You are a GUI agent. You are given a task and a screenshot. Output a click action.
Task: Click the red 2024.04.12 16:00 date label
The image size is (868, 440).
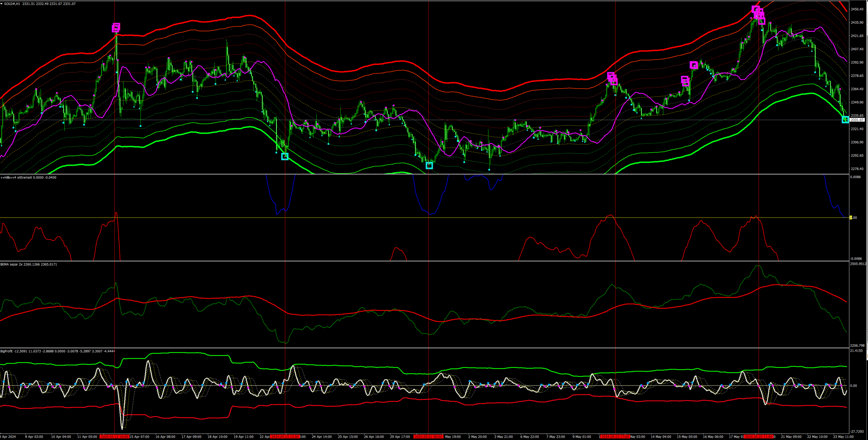[x=114, y=437]
